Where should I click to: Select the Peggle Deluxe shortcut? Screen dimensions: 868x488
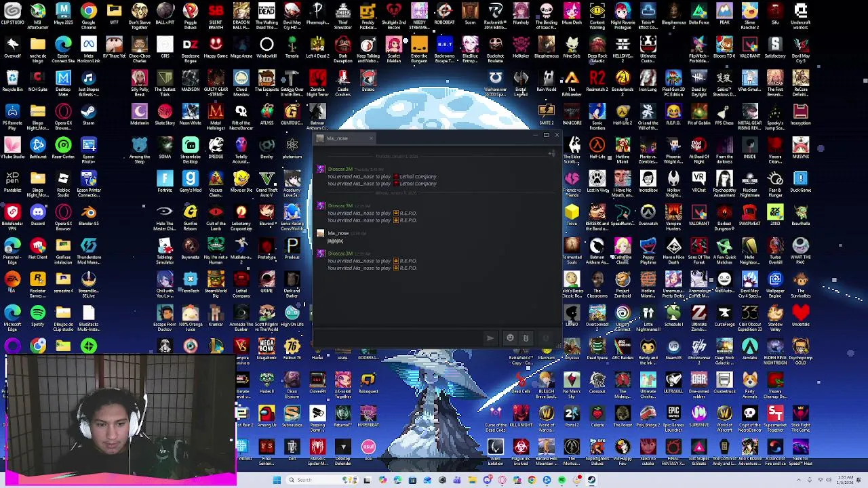point(191,15)
